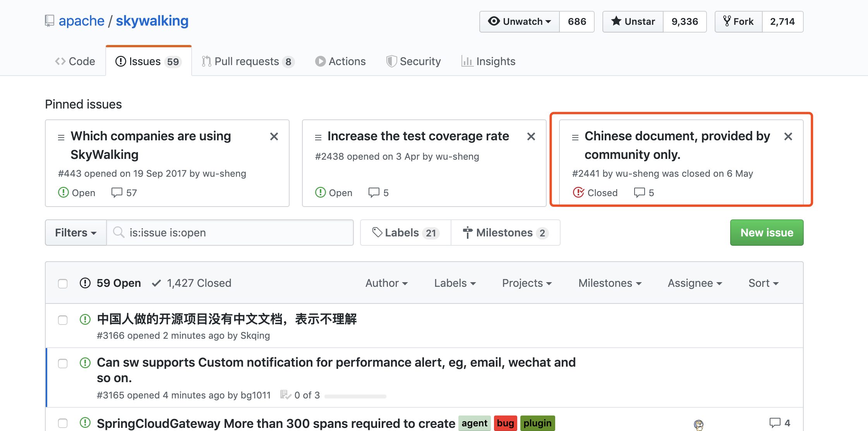868x431 pixels.
Task: Toggle the select-all issues checkbox
Action: point(63,284)
